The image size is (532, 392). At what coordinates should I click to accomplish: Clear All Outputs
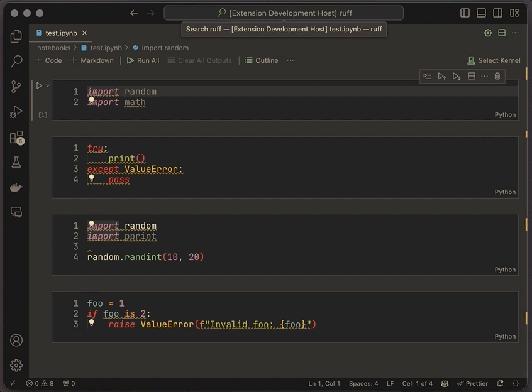coord(200,60)
